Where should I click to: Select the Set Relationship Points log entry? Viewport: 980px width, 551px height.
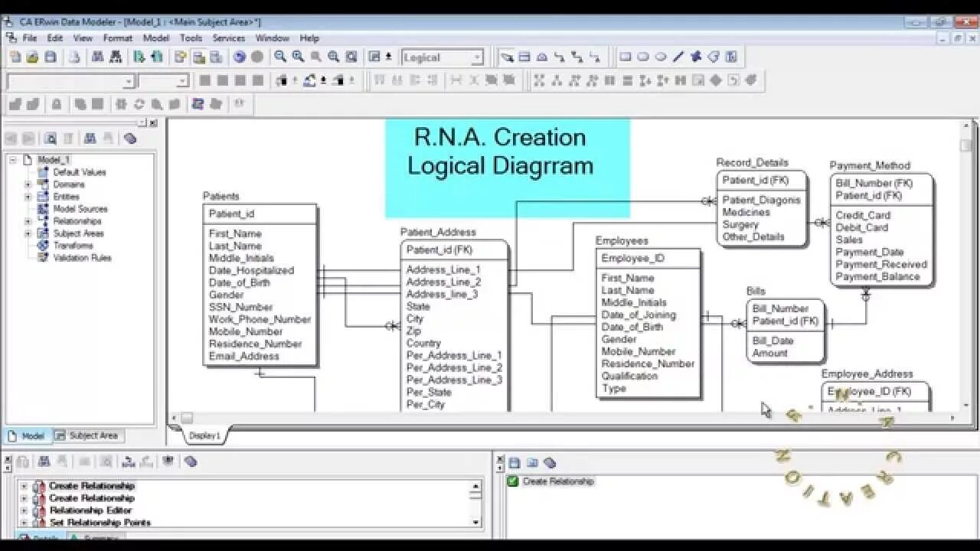(100, 523)
